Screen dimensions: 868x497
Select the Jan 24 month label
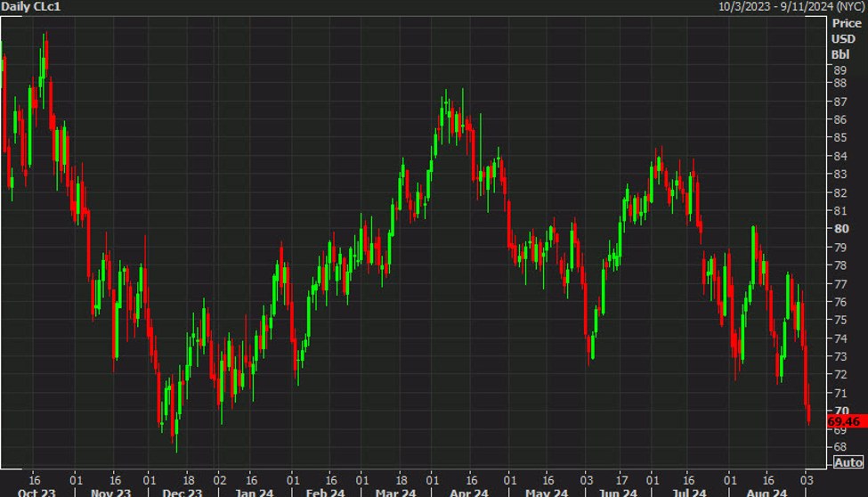[255, 493]
